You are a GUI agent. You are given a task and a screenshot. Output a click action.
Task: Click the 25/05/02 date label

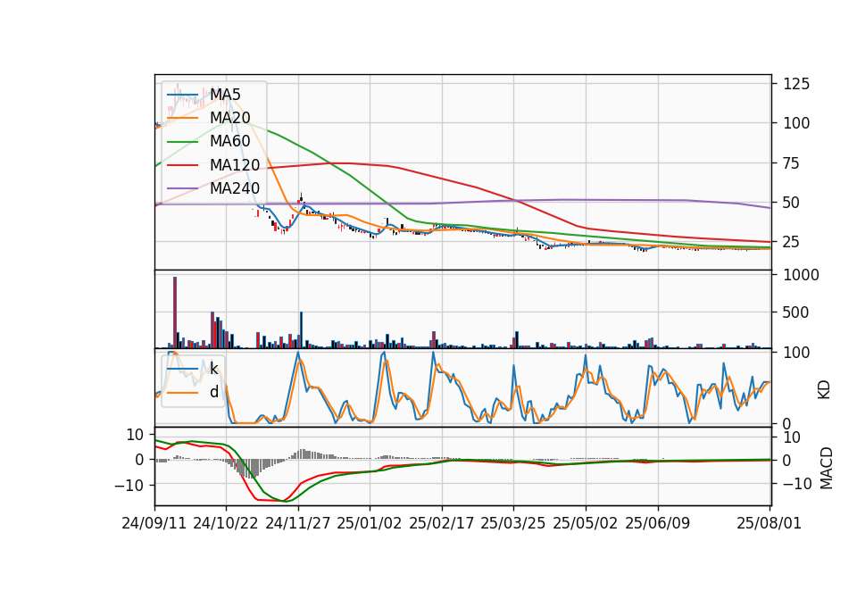(x=586, y=523)
